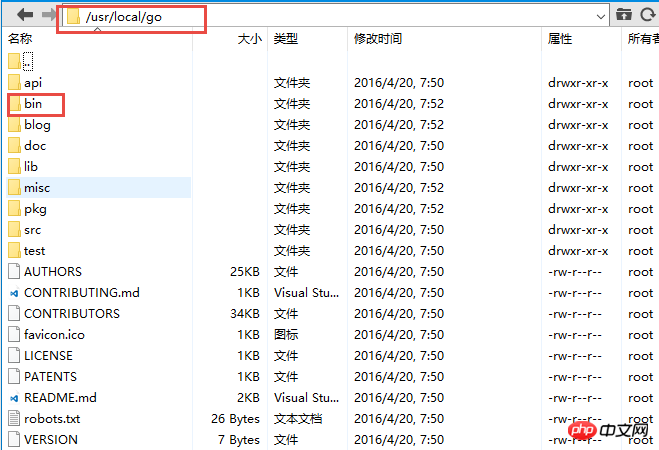Sort by 属性 column header
Image resolution: width=659 pixels, height=450 pixels.
coord(560,39)
